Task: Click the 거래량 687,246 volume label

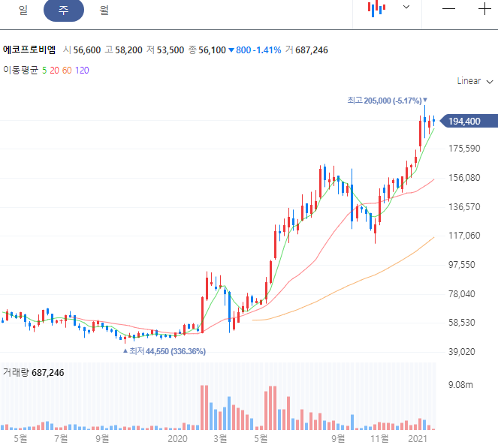Action: [x=33, y=372]
